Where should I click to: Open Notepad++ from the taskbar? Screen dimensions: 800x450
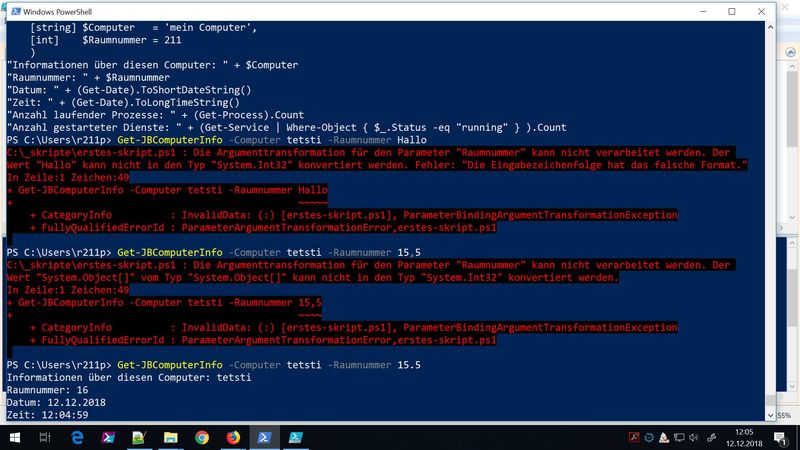click(x=139, y=438)
